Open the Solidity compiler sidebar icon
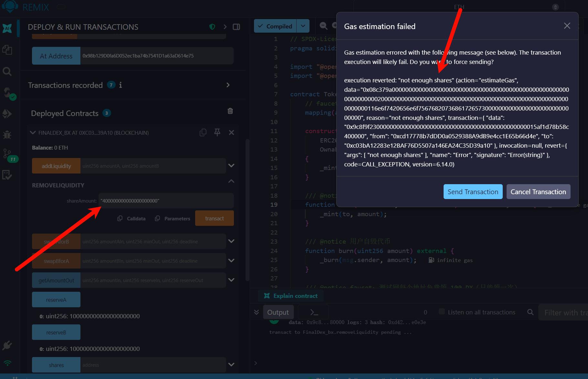 [x=8, y=93]
